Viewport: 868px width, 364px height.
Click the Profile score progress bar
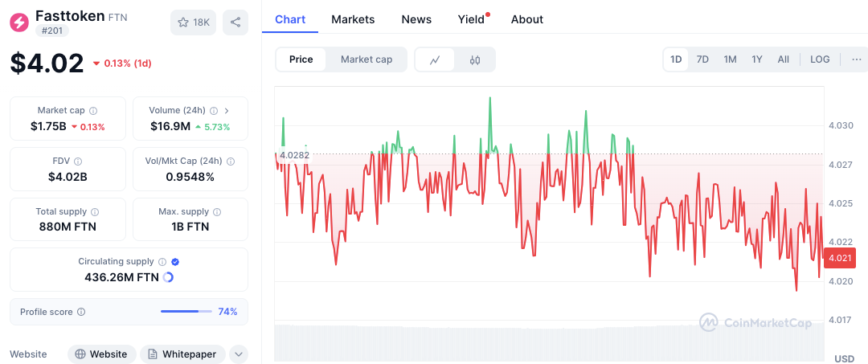pos(186,312)
